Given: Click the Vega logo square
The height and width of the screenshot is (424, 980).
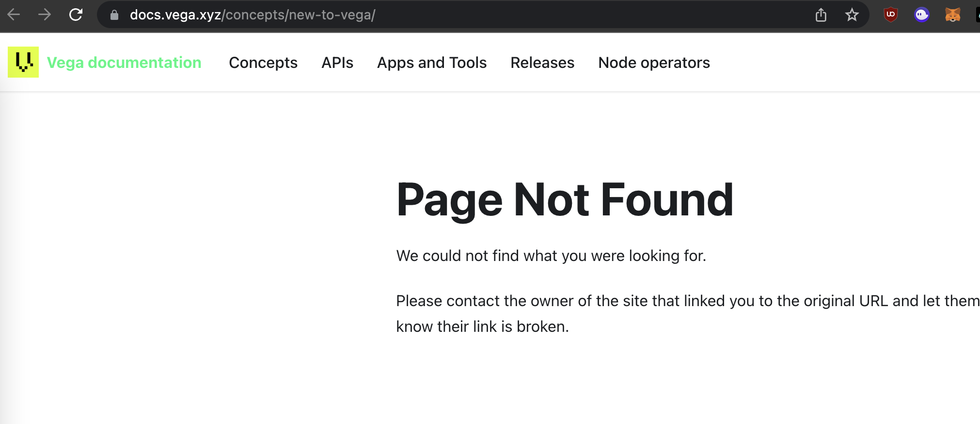Looking at the screenshot, I should pos(23,62).
